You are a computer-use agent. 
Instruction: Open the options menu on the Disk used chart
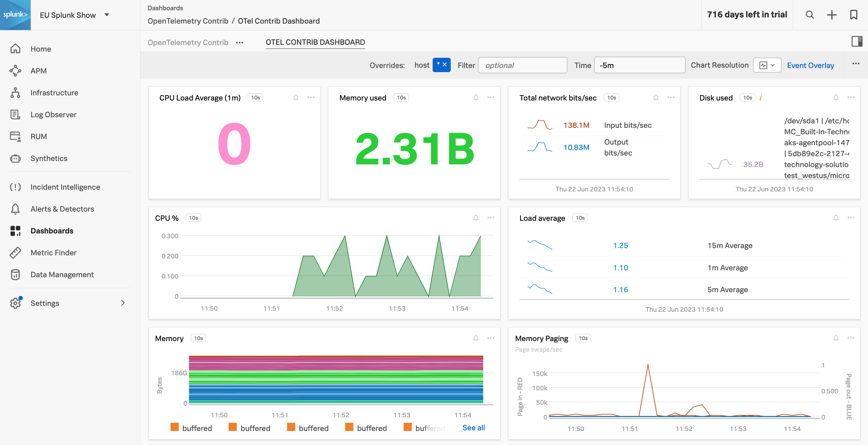pyautogui.click(x=851, y=97)
